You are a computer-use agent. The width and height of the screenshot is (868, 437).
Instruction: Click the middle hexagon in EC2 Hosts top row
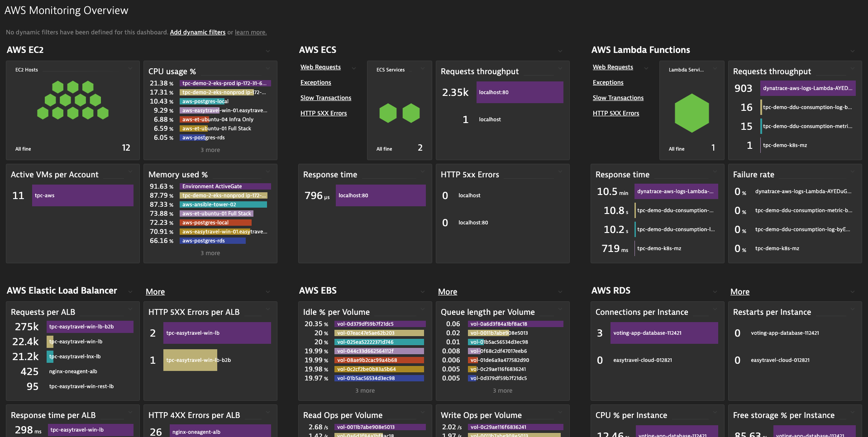(x=73, y=87)
